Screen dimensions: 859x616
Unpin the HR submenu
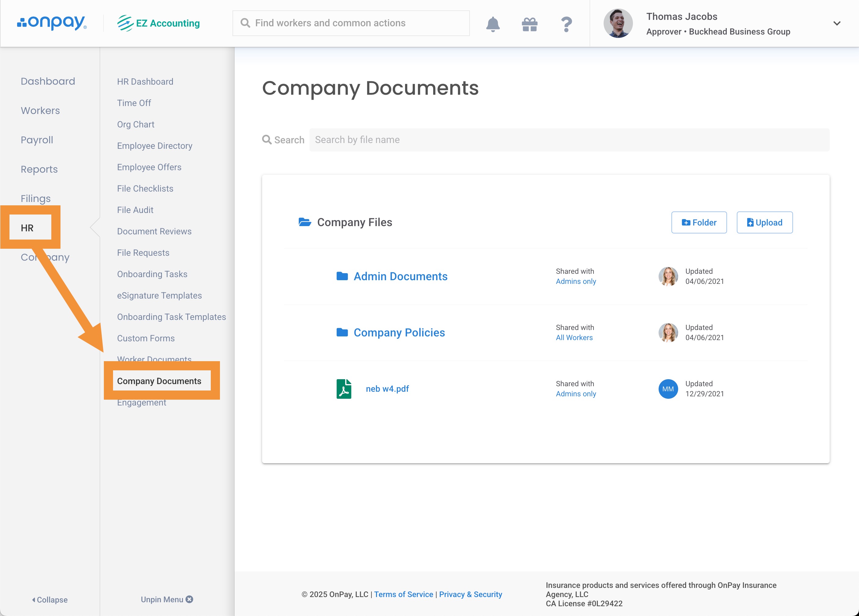[x=167, y=599]
